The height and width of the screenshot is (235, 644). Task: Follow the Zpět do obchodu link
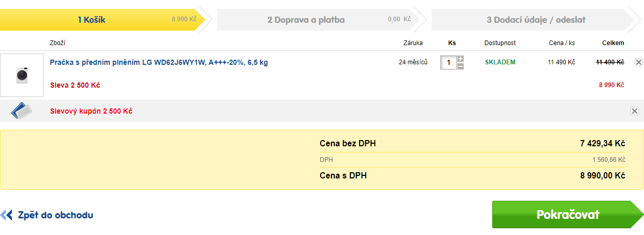click(x=55, y=215)
